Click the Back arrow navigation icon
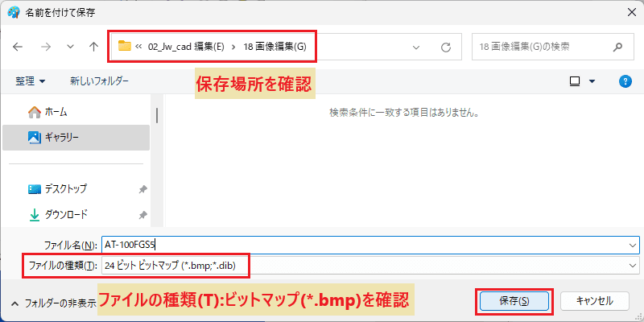 pos(18,47)
